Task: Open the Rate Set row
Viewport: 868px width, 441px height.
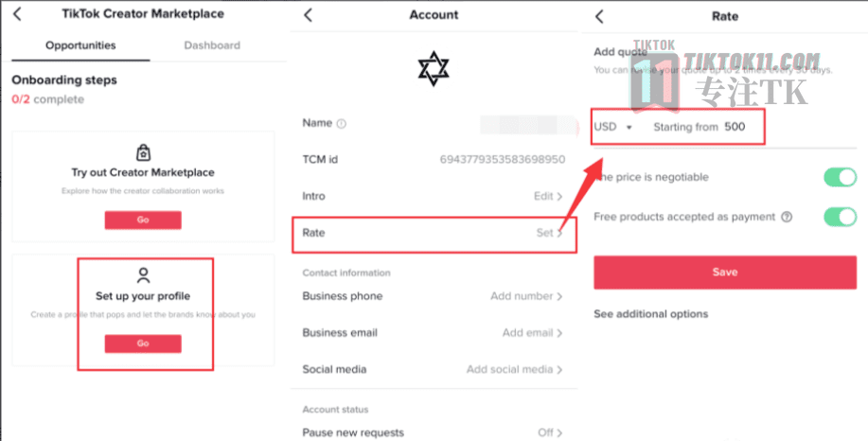Action: coord(434,234)
